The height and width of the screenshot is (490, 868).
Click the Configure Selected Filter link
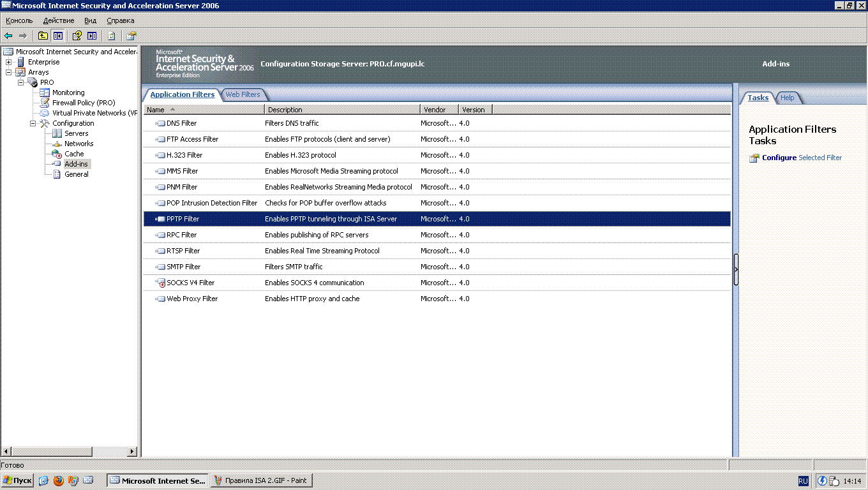(x=801, y=158)
